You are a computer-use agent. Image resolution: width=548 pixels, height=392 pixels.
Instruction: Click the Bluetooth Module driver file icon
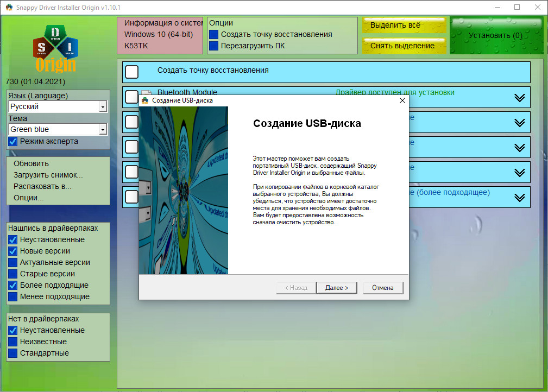point(146,94)
